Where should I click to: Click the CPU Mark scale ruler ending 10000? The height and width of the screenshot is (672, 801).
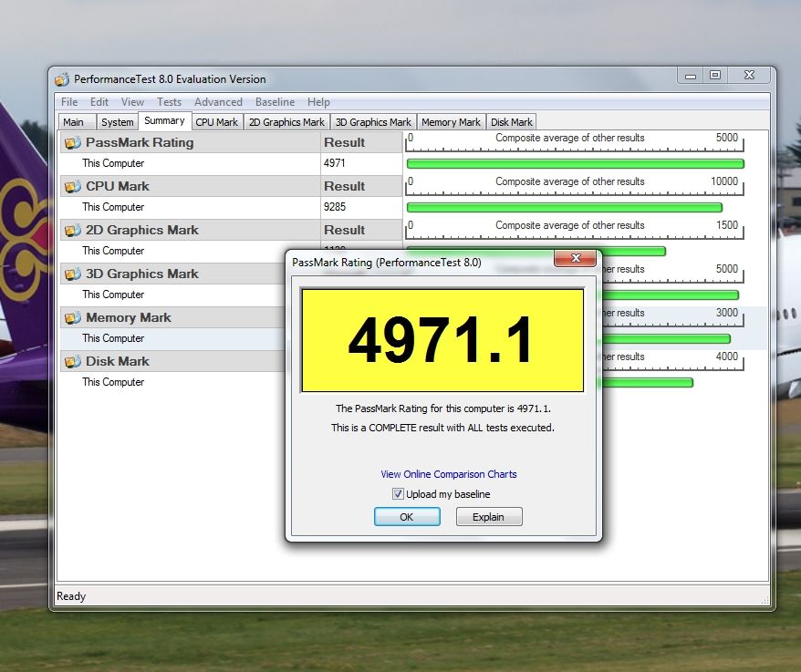[576, 186]
